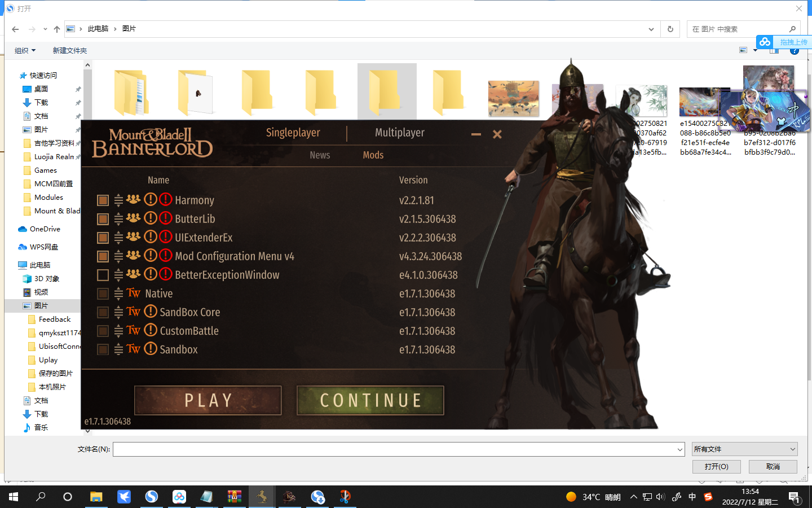Select WPS网盘 in the navigation pane
812x508 pixels.
(38, 247)
